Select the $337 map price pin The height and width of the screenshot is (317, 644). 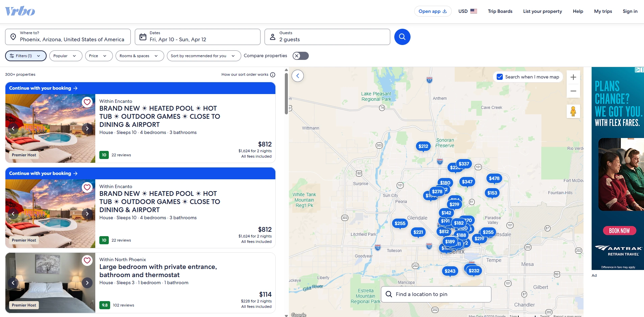[x=464, y=164]
